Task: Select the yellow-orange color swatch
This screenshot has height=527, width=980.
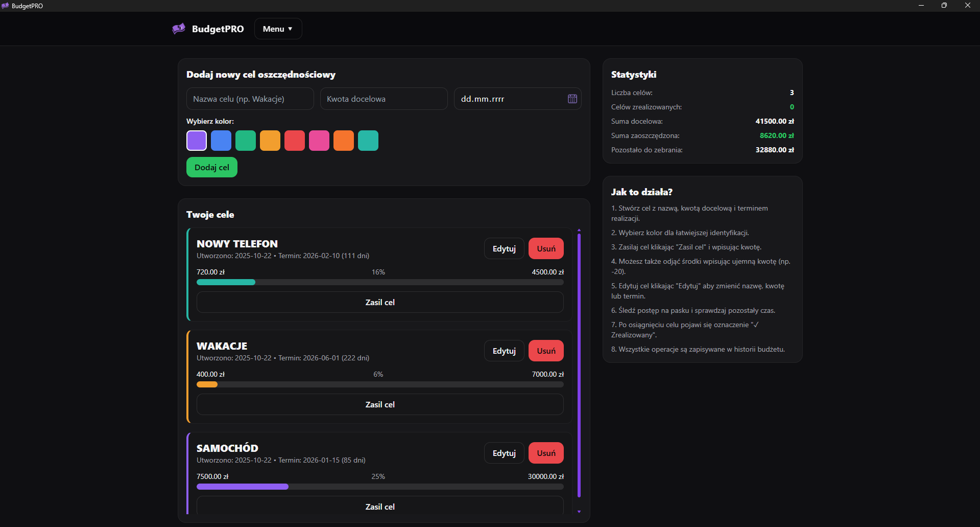Action: [270, 141]
